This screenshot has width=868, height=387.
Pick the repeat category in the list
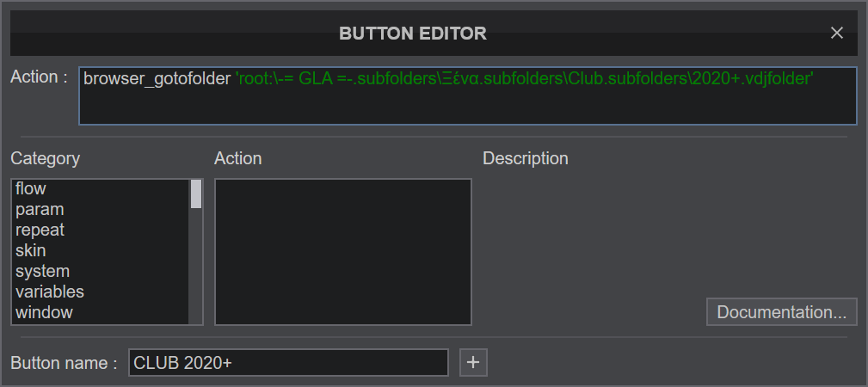pos(40,230)
